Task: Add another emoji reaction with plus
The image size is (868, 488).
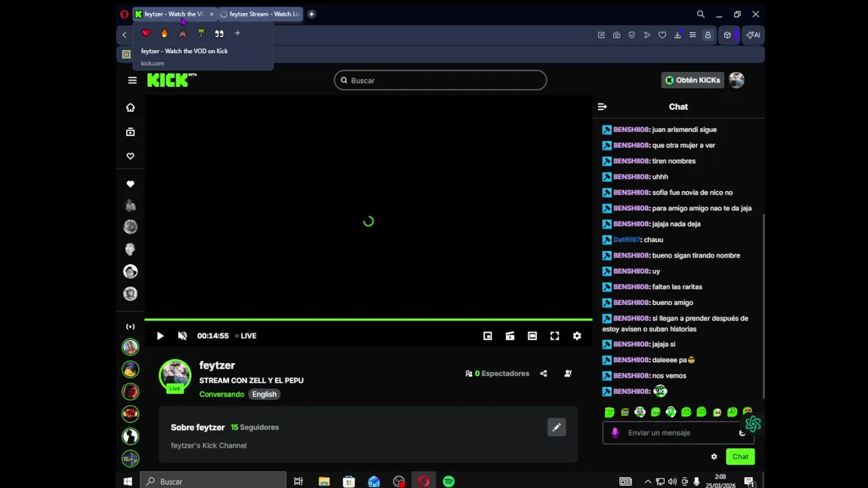Action: [237, 33]
